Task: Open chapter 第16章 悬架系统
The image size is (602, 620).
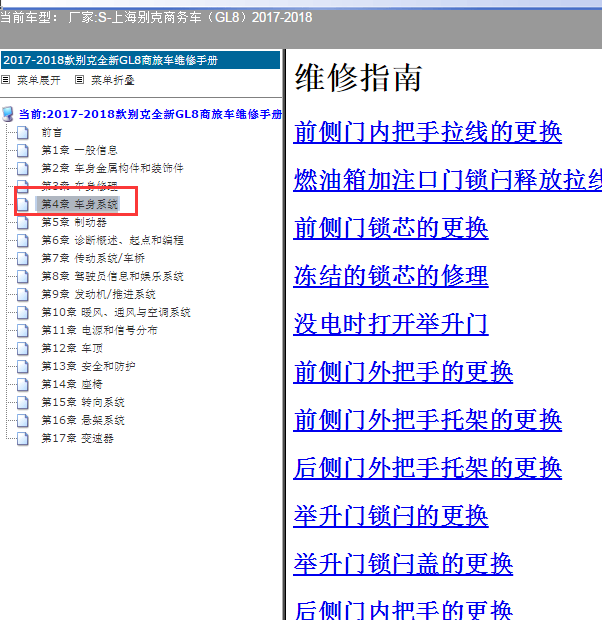Action: 83,420
